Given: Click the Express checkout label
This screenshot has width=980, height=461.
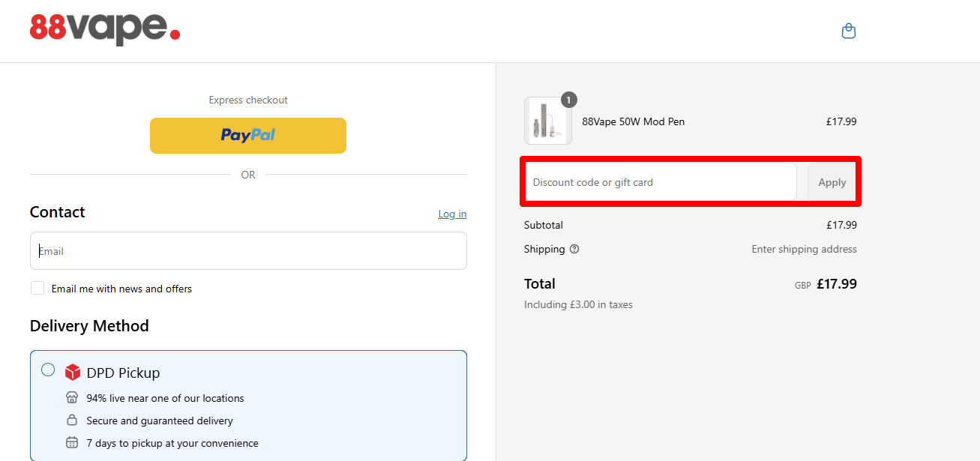Looking at the screenshot, I should 248,100.
